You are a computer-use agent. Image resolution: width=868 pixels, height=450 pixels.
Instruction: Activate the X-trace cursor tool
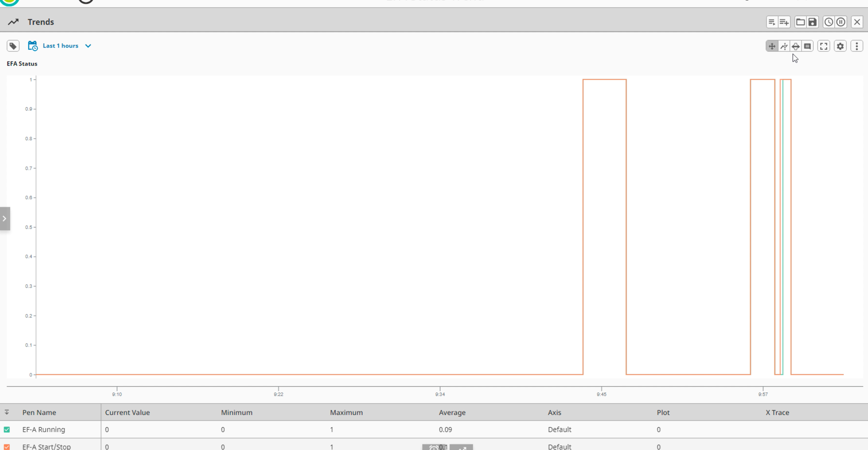784,46
